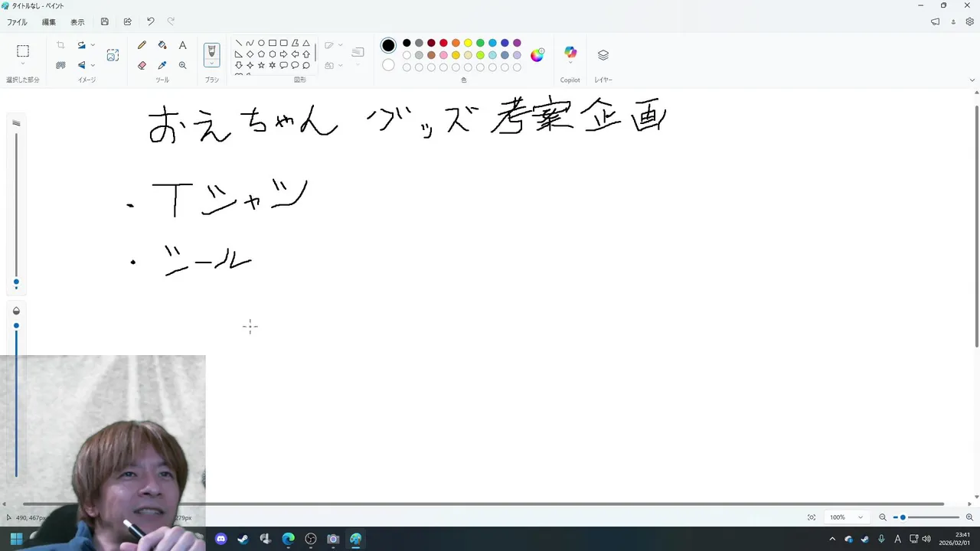Click the Brush tool icon

point(212,51)
